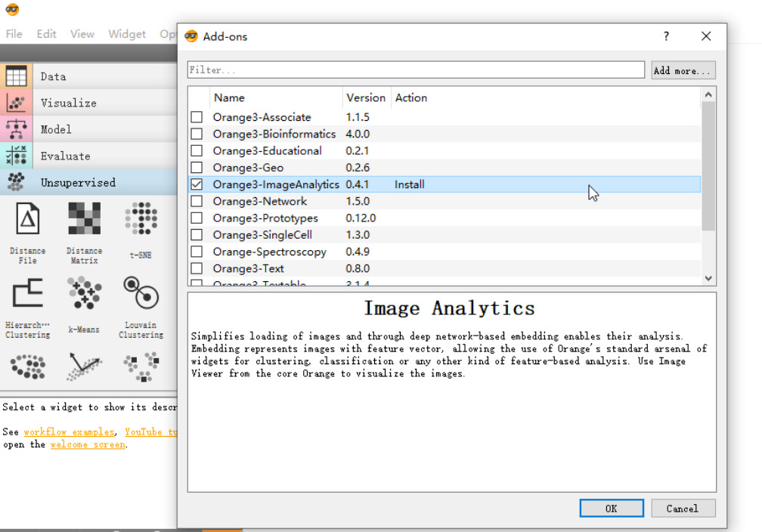This screenshot has height=532, width=762.
Task: Click the Orange app icon in main window
Action: (12, 9)
